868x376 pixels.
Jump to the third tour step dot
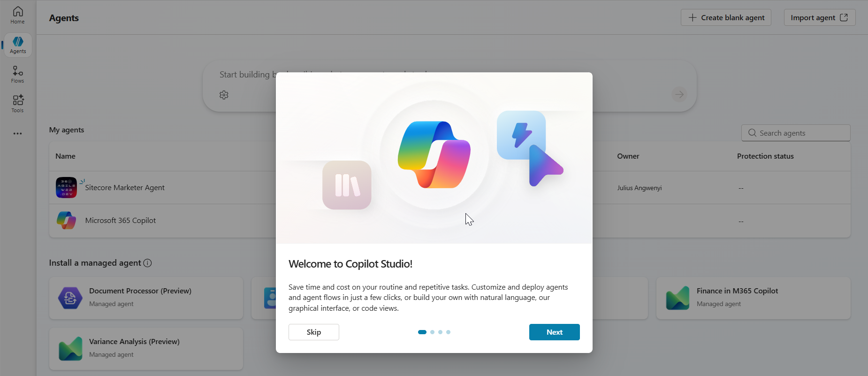[x=441, y=332]
